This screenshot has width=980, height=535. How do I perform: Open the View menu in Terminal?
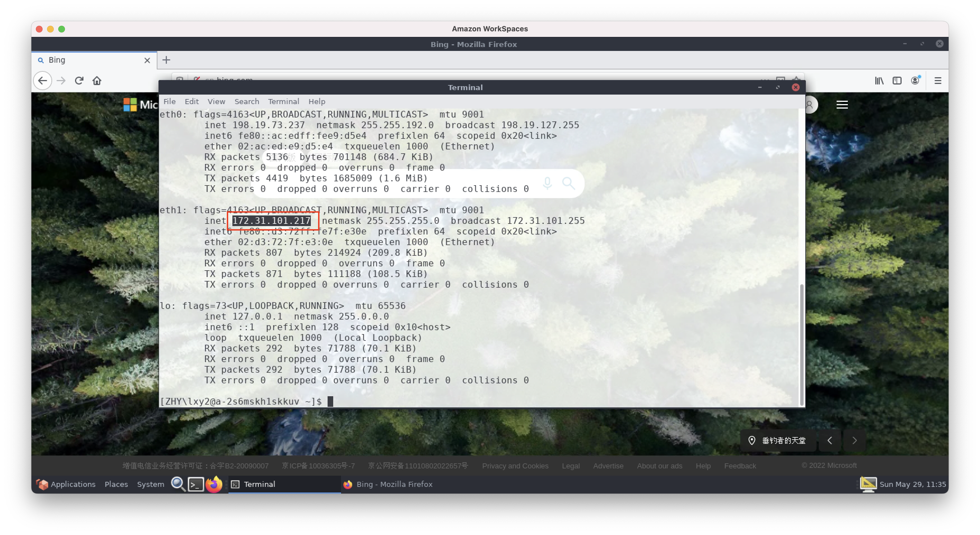(216, 102)
